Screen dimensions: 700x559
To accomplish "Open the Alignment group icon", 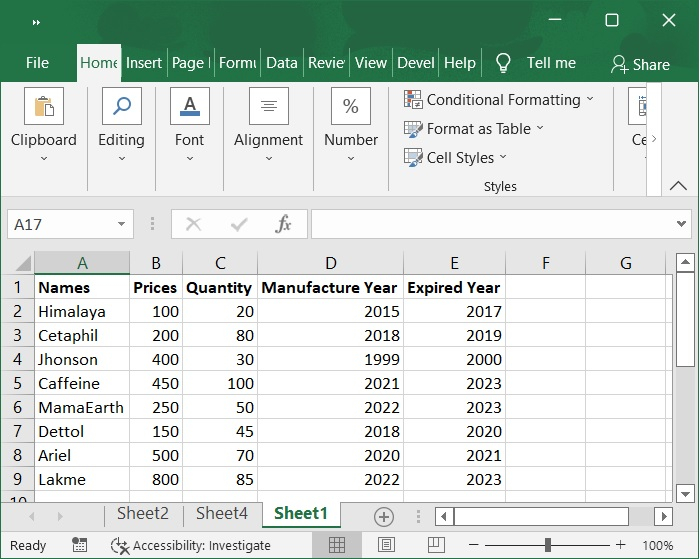I will click(268, 106).
